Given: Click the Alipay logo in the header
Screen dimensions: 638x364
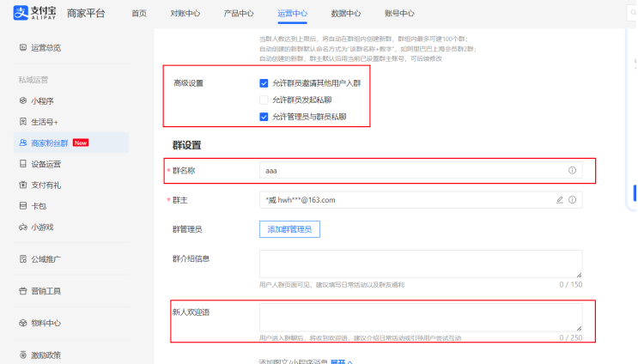Looking at the screenshot, I should (x=29, y=13).
